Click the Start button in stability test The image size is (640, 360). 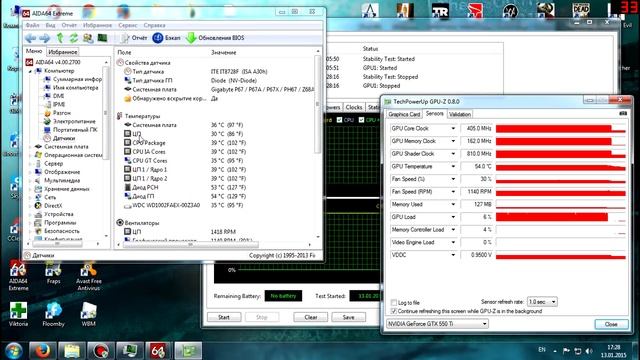[224, 317]
